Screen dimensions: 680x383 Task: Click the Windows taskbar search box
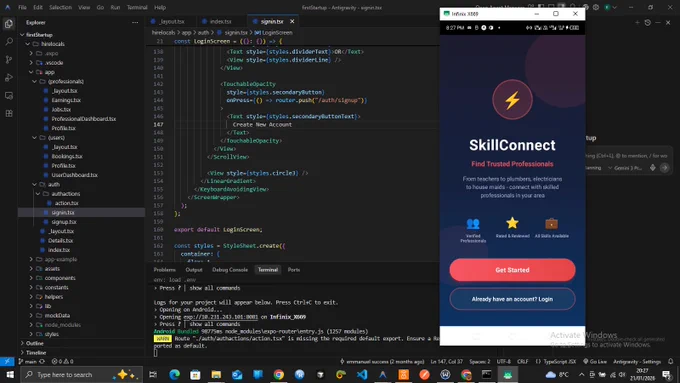click(x=82, y=374)
